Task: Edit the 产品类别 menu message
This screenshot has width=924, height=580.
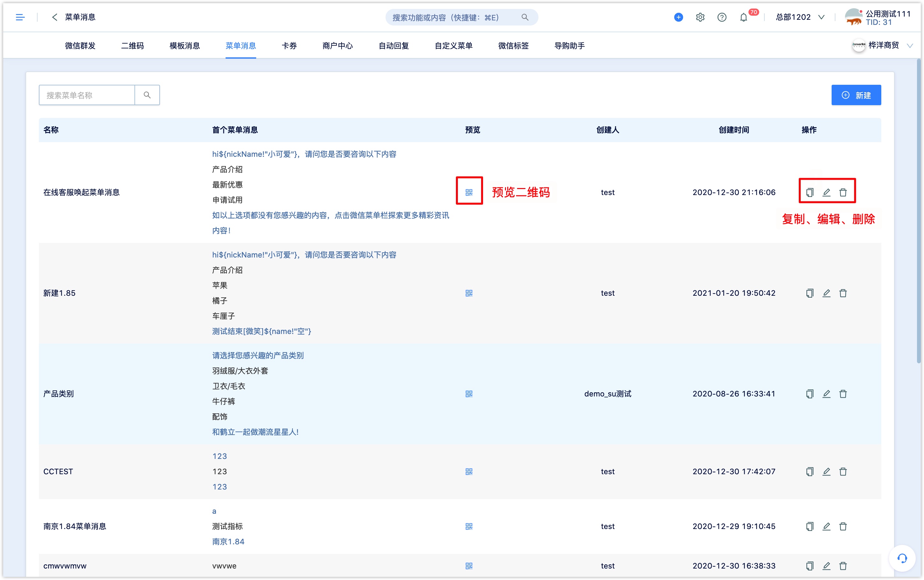Action: click(x=826, y=394)
